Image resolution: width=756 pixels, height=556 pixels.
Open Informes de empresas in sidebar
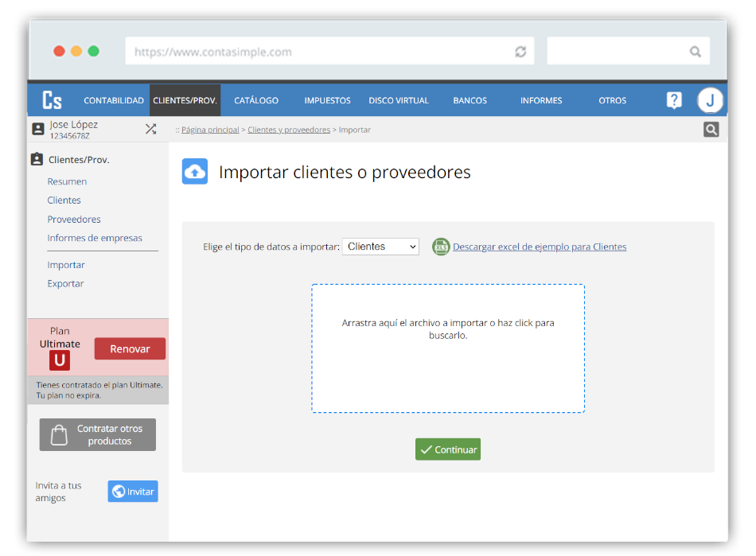[x=95, y=238]
